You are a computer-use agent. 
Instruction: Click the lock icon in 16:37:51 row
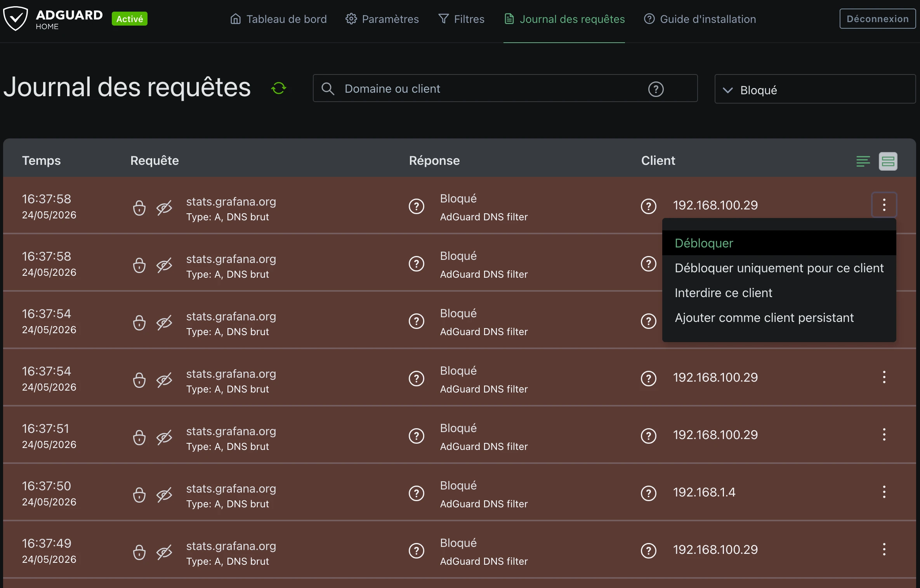[x=139, y=438]
